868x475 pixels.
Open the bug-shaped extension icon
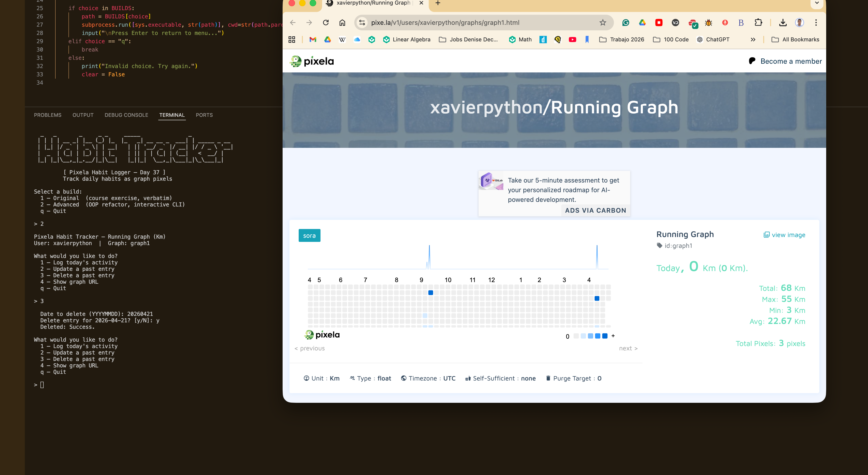(x=708, y=23)
